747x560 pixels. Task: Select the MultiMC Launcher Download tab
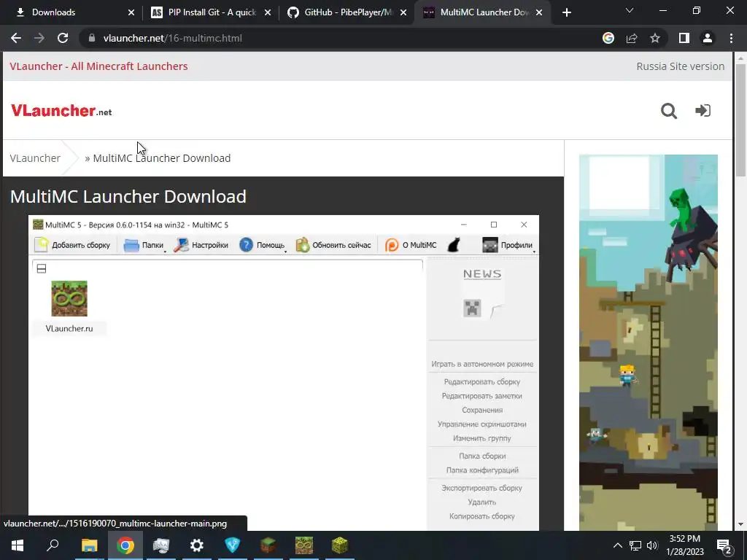[x=484, y=12]
